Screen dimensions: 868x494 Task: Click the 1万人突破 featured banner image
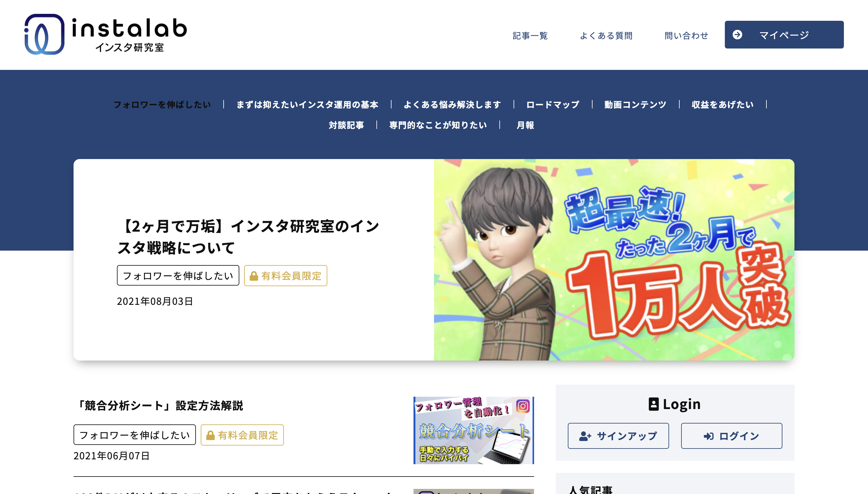[x=614, y=260]
